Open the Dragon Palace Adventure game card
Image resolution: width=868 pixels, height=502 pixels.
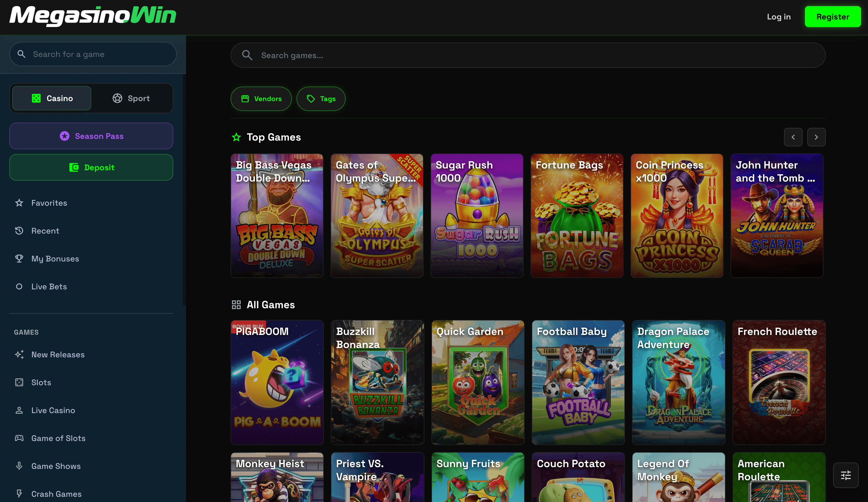point(678,382)
